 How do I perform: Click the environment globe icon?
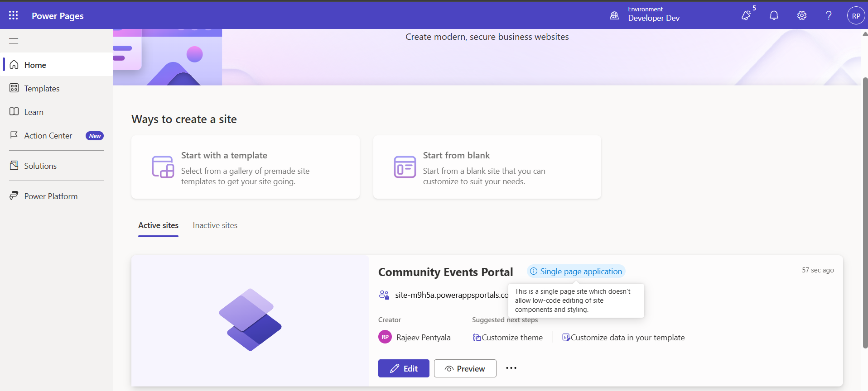(614, 15)
